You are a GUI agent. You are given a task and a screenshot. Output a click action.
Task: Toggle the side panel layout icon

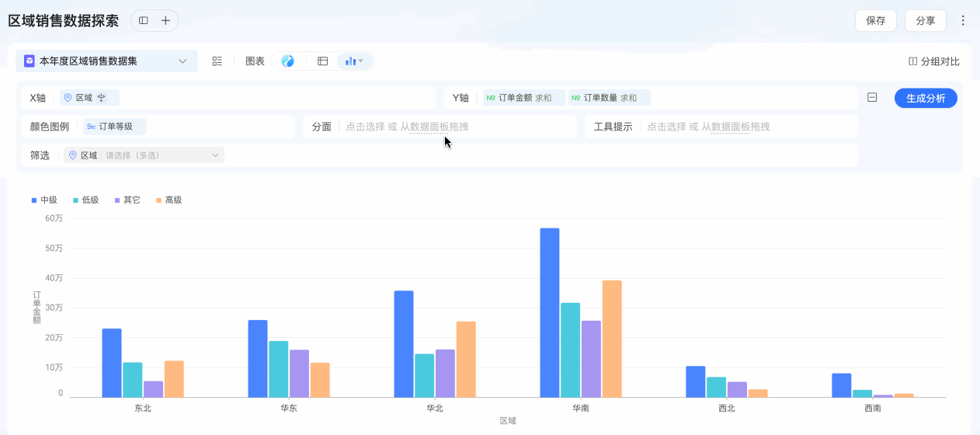click(x=144, y=21)
